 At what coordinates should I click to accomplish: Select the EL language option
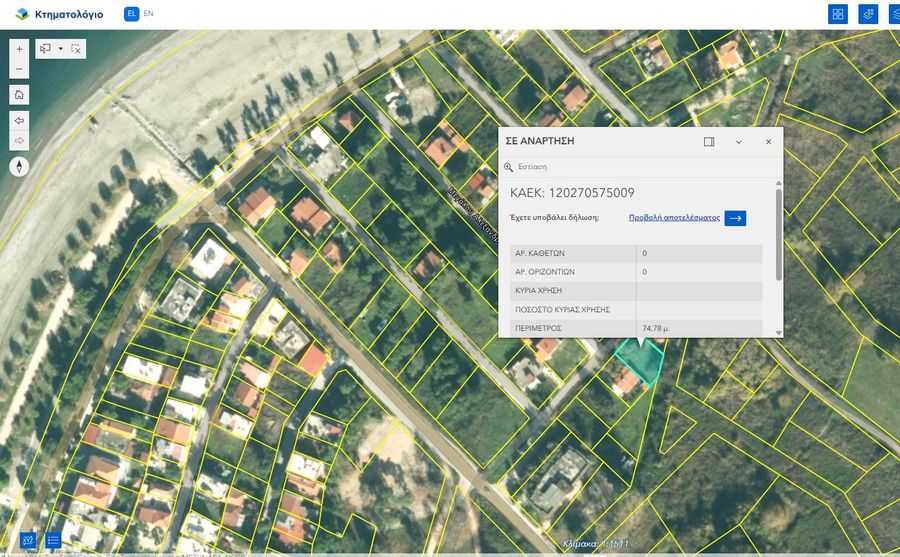pos(131,14)
